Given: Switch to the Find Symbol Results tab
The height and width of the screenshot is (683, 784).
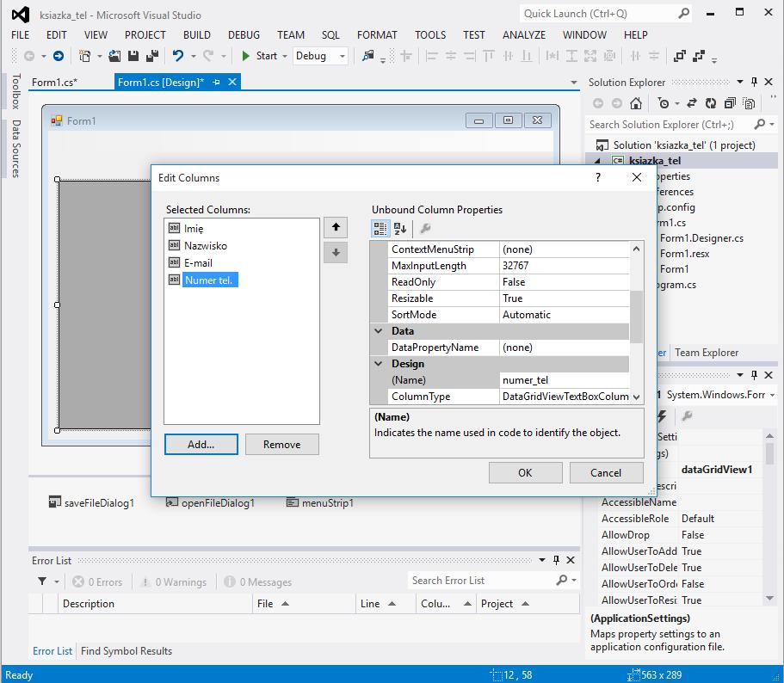Looking at the screenshot, I should tap(127, 651).
